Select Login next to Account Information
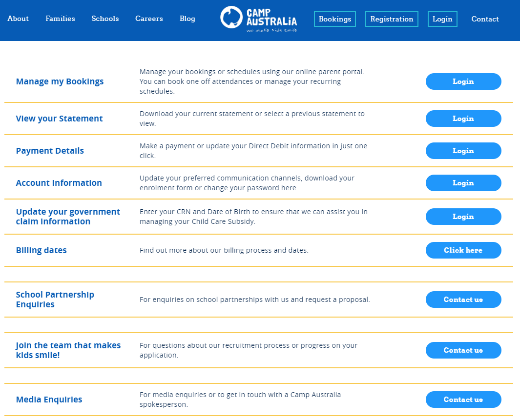The height and width of the screenshot is (420, 520). [463, 183]
